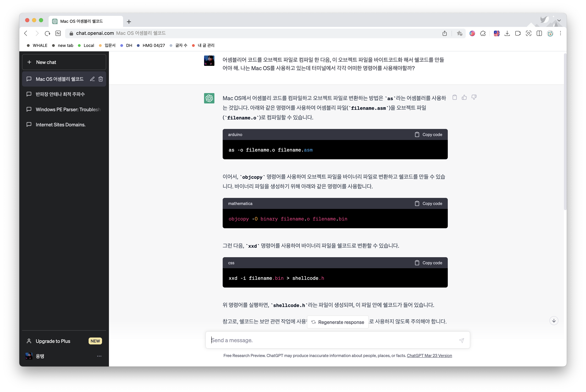
Task: Click the scroll-to-bottom arrow button
Action: [x=554, y=321]
